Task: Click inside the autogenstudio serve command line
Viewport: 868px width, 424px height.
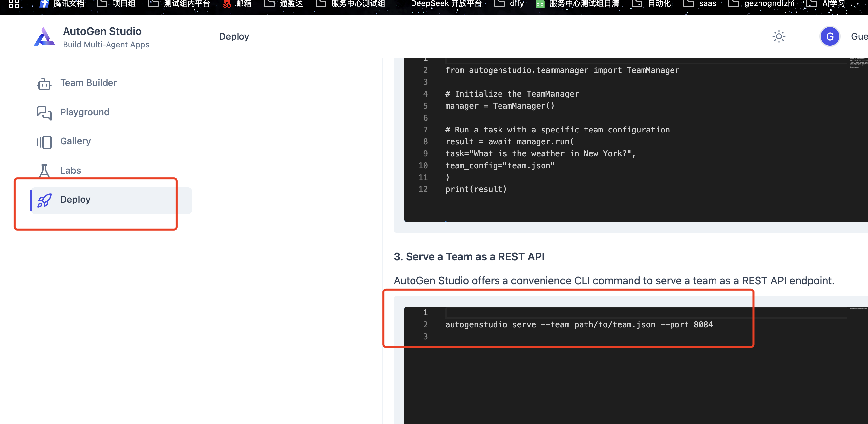Action: [x=578, y=325]
